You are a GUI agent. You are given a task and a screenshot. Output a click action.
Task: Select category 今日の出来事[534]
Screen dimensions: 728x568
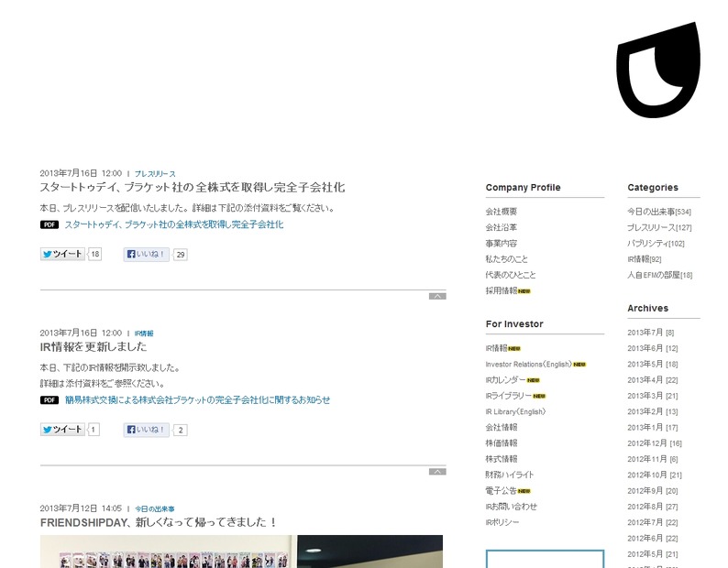click(659, 212)
